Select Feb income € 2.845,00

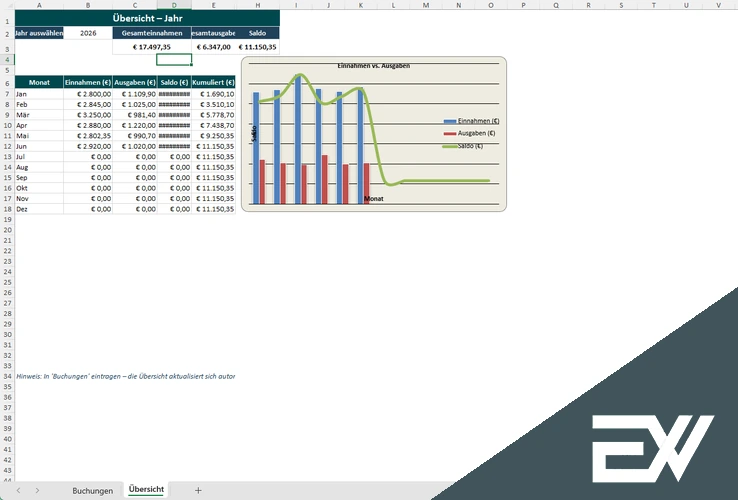(x=88, y=105)
